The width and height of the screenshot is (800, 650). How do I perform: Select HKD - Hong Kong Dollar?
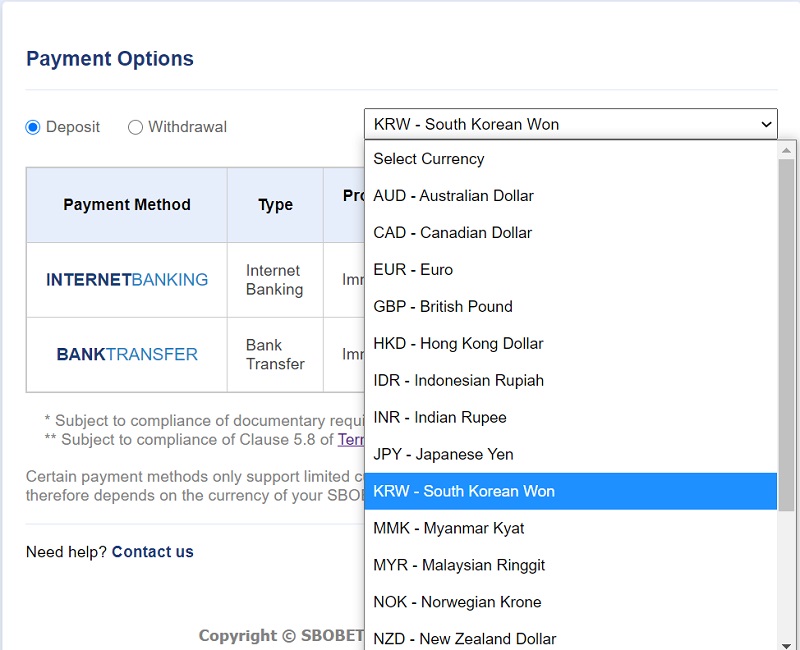(570, 343)
